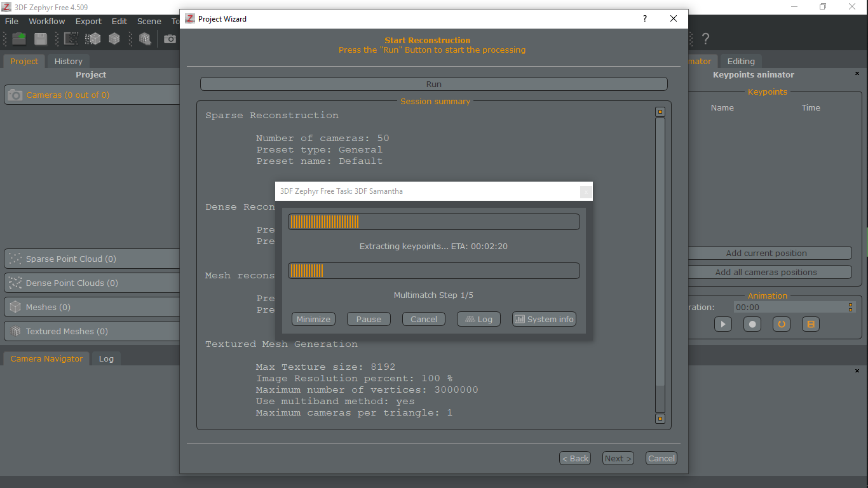Switch to the History tab
This screenshot has width=868, height=488.
coord(68,61)
